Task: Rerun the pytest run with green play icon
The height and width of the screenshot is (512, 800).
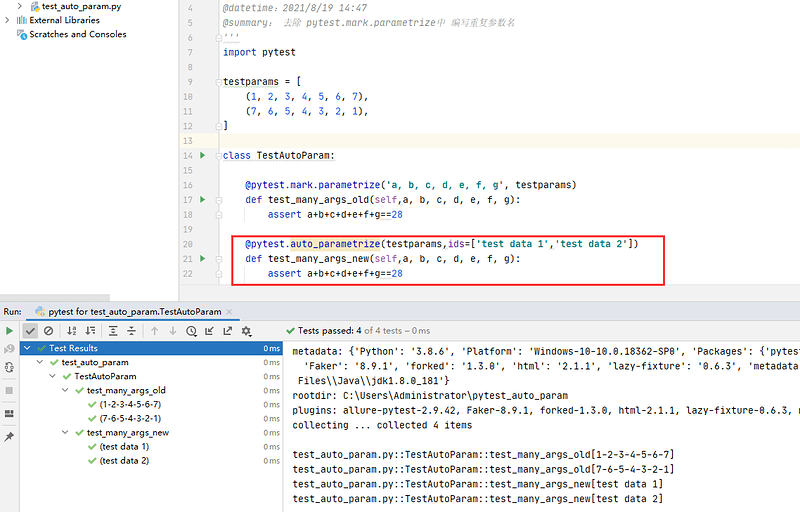Action: tap(9, 331)
